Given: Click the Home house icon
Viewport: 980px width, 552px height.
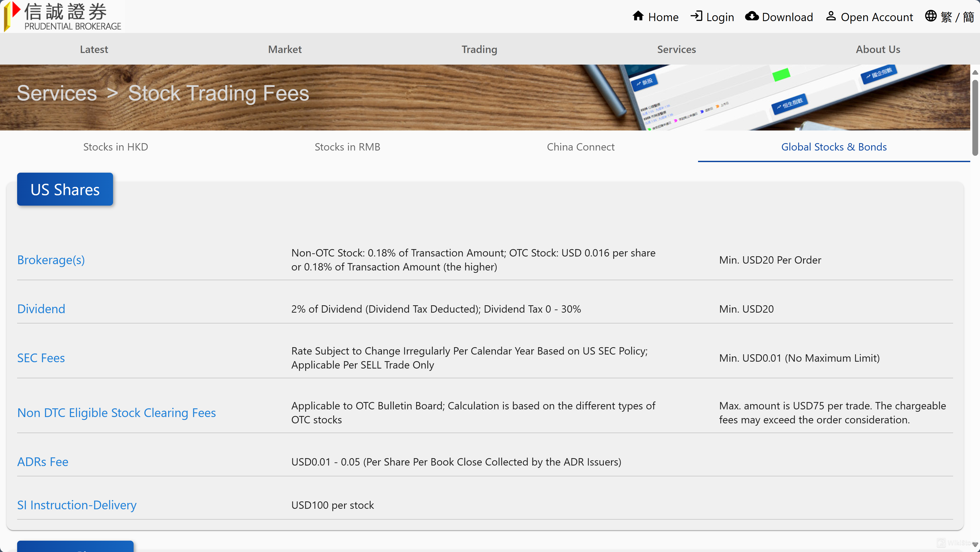Looking at the screenshot, I should [638, 16].
